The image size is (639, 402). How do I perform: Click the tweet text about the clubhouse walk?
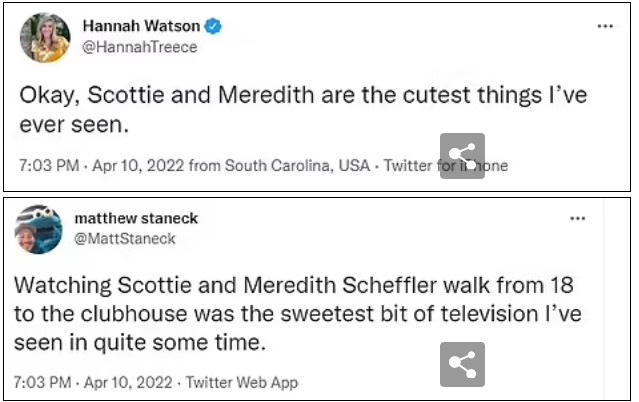[x=300, y=313]
